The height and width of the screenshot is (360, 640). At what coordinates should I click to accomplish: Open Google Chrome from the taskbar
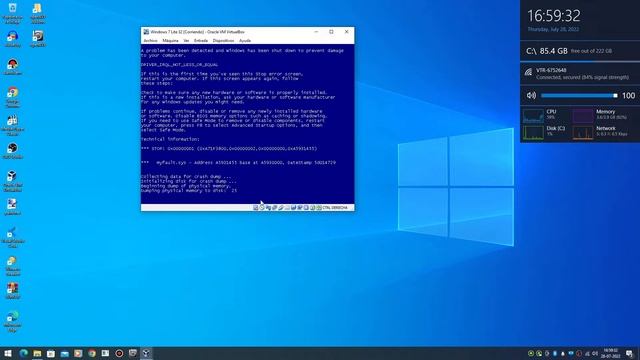(92, 353)
